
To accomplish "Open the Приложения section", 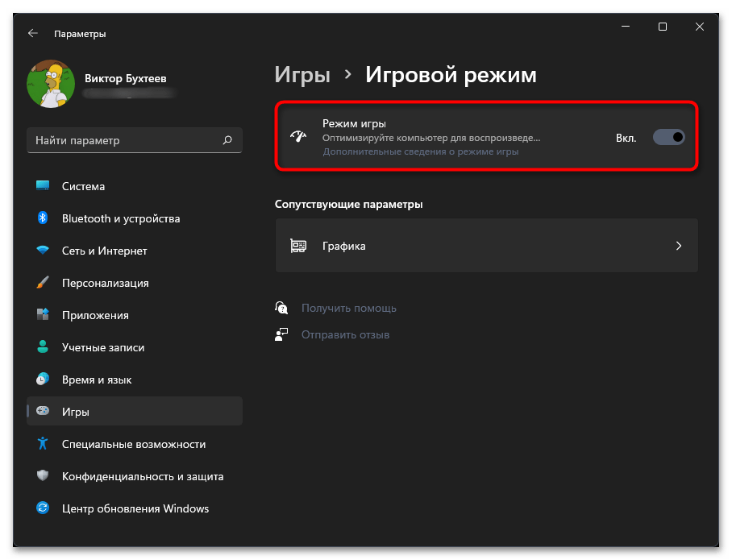I will pos(135,315).
